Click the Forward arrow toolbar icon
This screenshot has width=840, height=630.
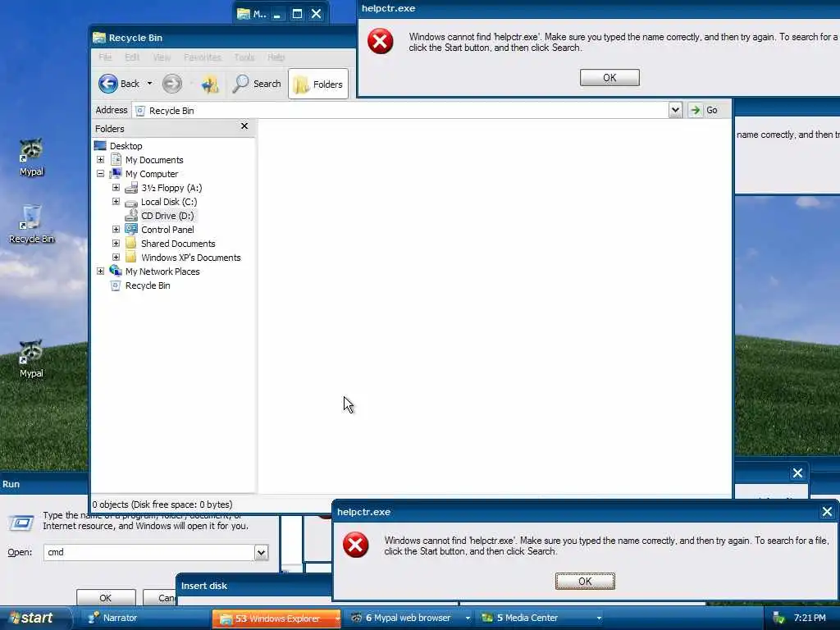click(x=172, y=84)
